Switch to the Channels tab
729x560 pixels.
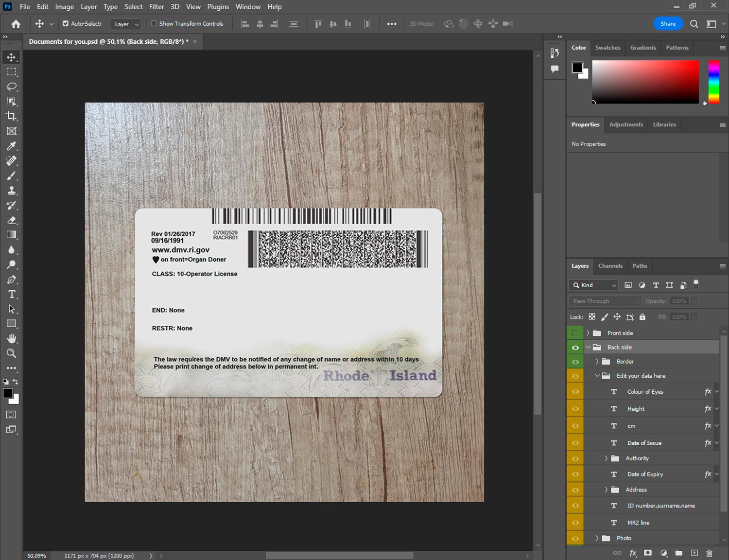[610, 266]
